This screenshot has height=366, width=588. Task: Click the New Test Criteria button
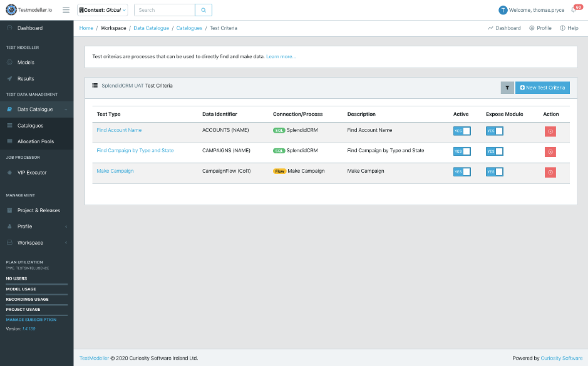tap(542, 88)
